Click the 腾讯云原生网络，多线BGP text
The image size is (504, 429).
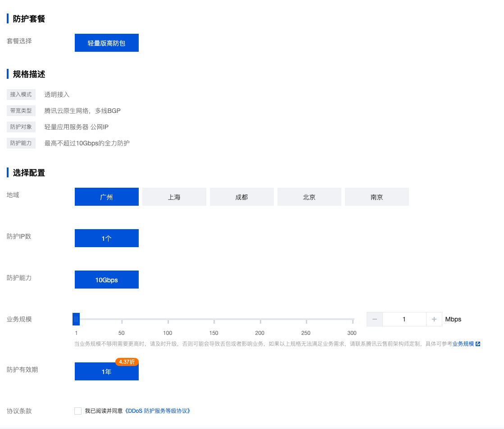point(82,111)
